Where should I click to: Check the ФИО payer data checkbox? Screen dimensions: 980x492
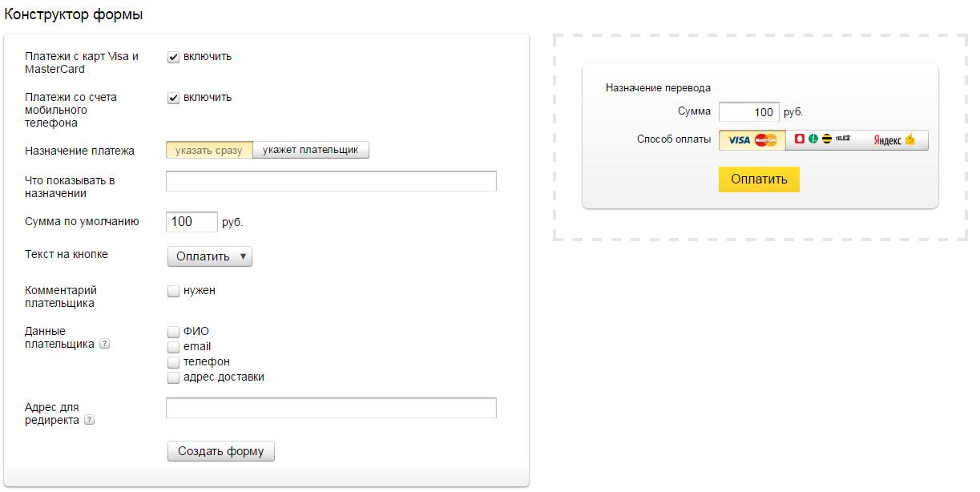point(173,332)
